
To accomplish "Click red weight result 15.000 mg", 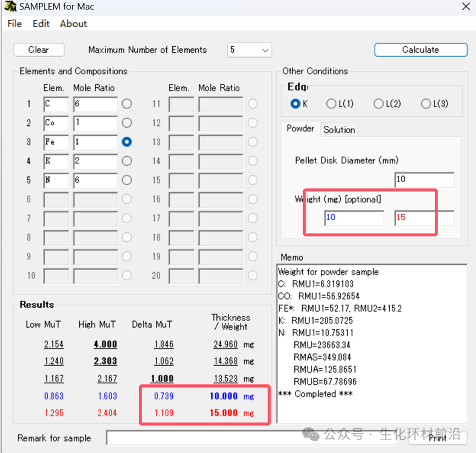I will [x=232, y=413].
